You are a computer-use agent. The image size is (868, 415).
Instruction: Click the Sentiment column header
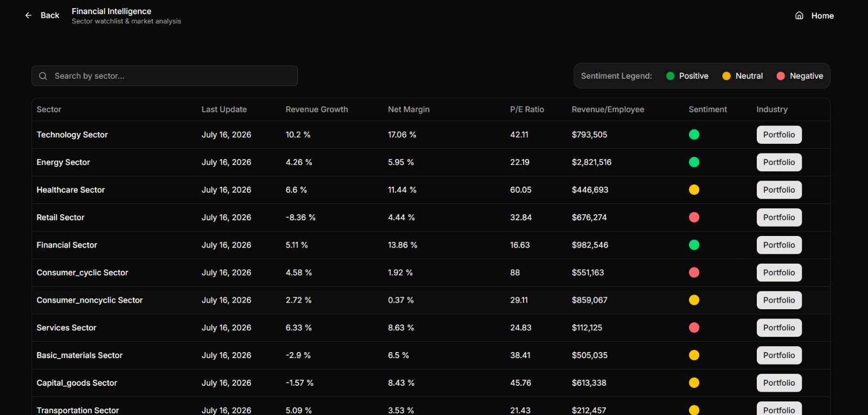point(707,110)
